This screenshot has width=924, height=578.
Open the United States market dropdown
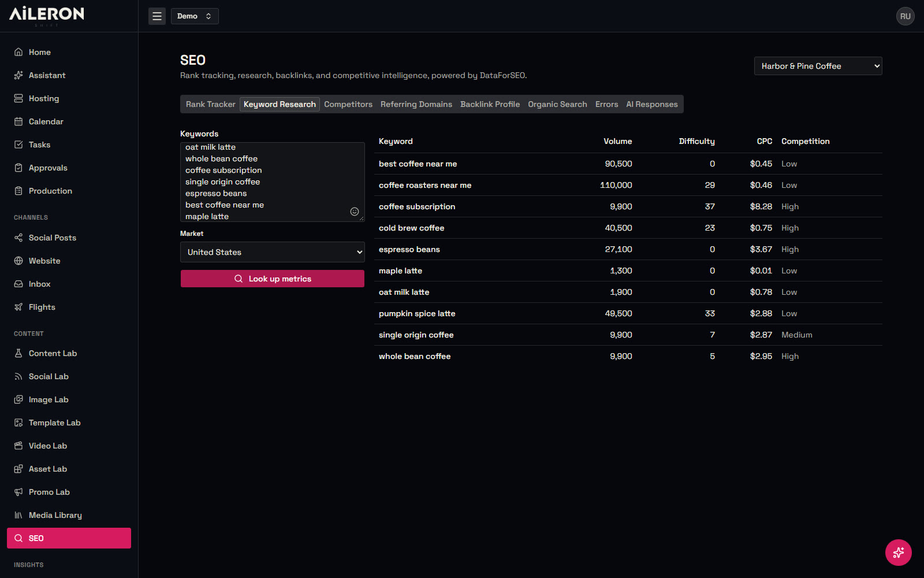click(x=273, y=252)
